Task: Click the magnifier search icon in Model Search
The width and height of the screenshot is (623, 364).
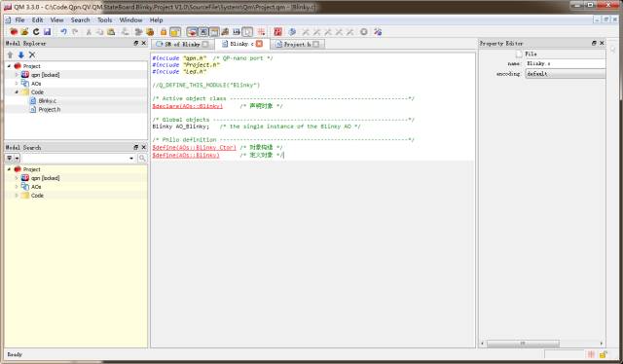Action: coord(142,159)
